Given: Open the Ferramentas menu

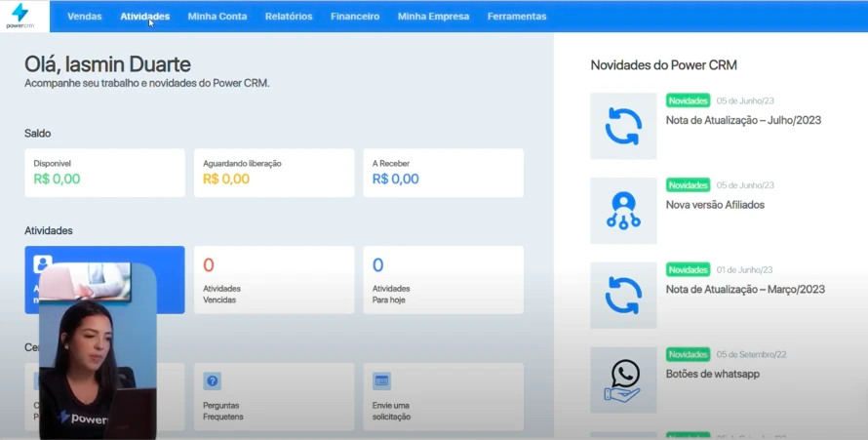Looking at the screenshot, I should click(517, 17).
